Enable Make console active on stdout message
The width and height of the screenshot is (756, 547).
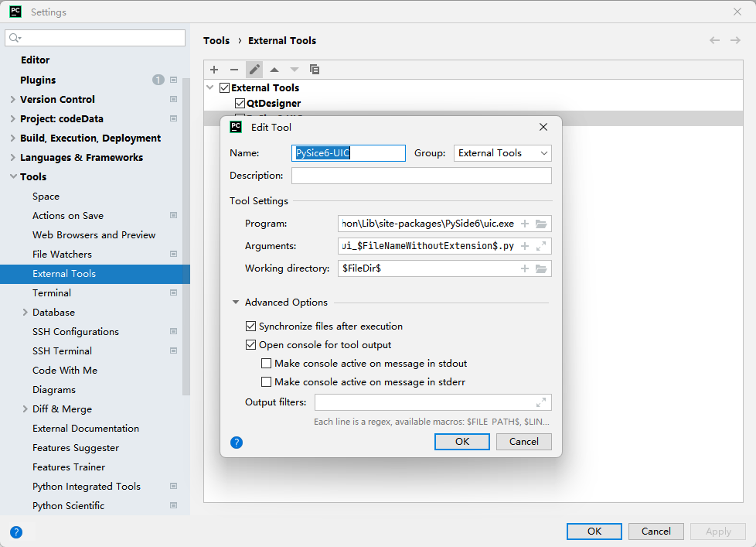266,362
